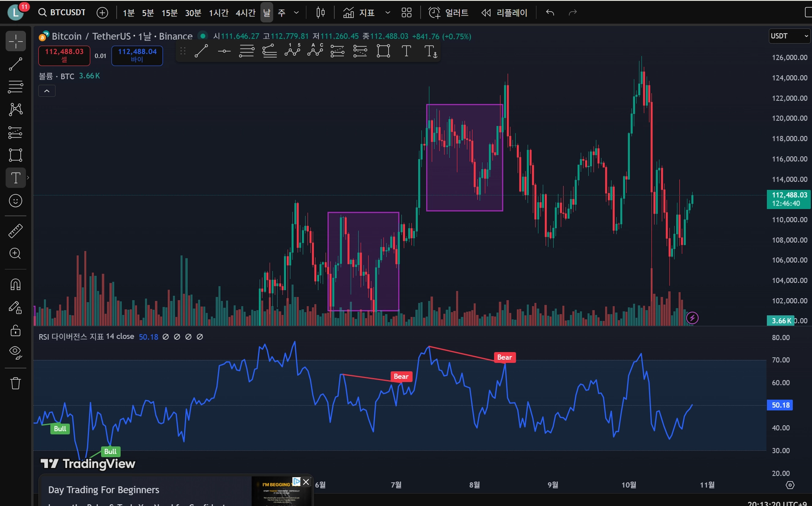Open the Fibonacci retracement tools
812x506 pixels.
(16, 87)
